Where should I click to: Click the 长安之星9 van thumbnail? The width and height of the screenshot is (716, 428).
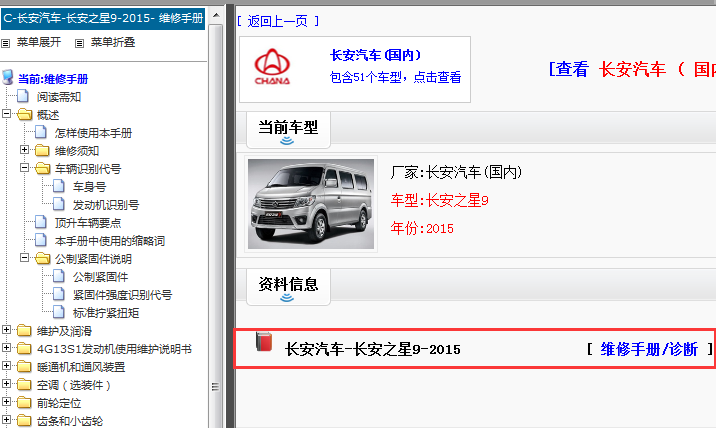311,204
